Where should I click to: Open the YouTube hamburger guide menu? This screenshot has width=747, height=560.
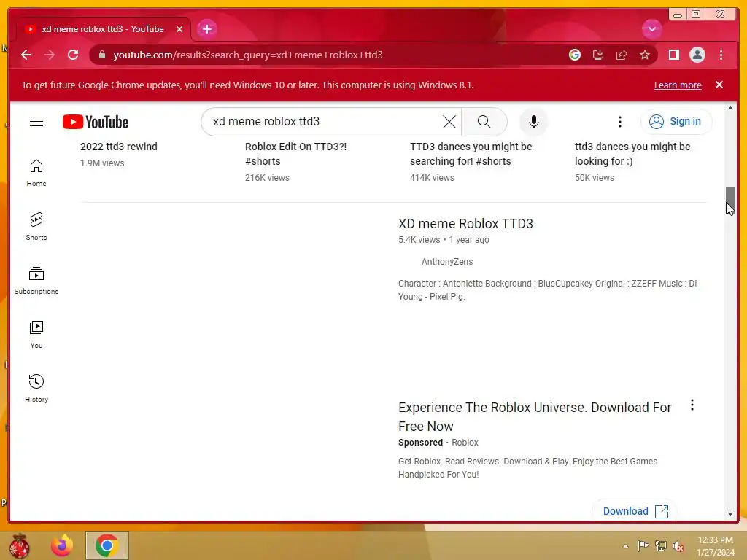click(x=36, y=122)
